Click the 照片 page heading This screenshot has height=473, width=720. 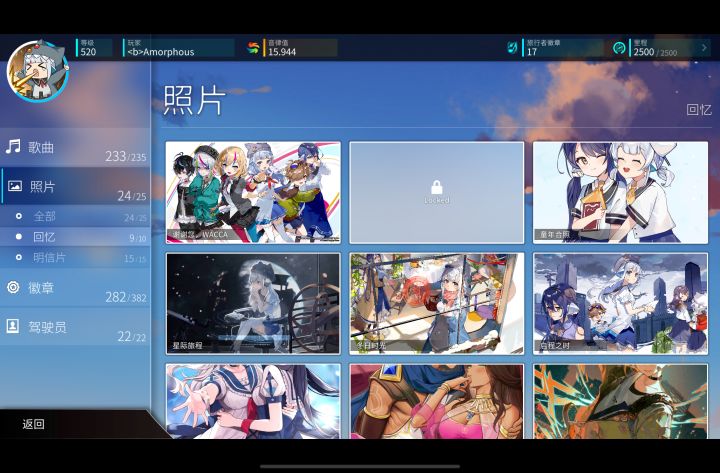click(x=195, y=100)
